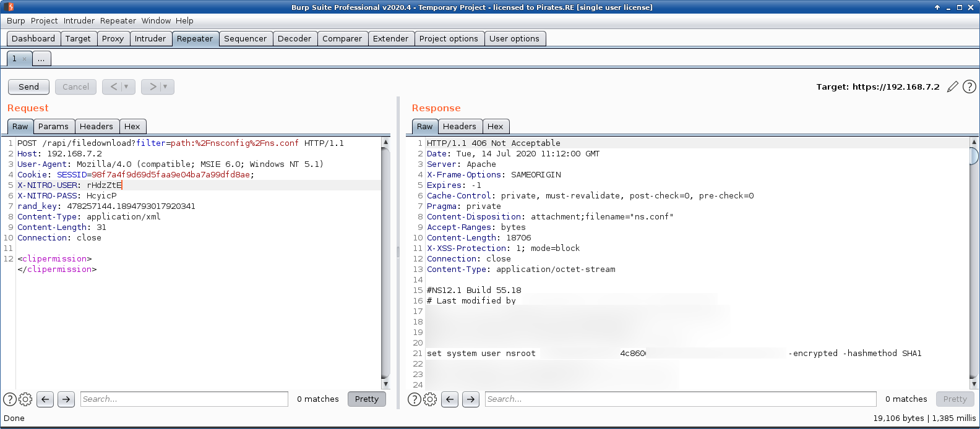The image size is (980, 429).
Task: Send the request
Action: [28, 87]
